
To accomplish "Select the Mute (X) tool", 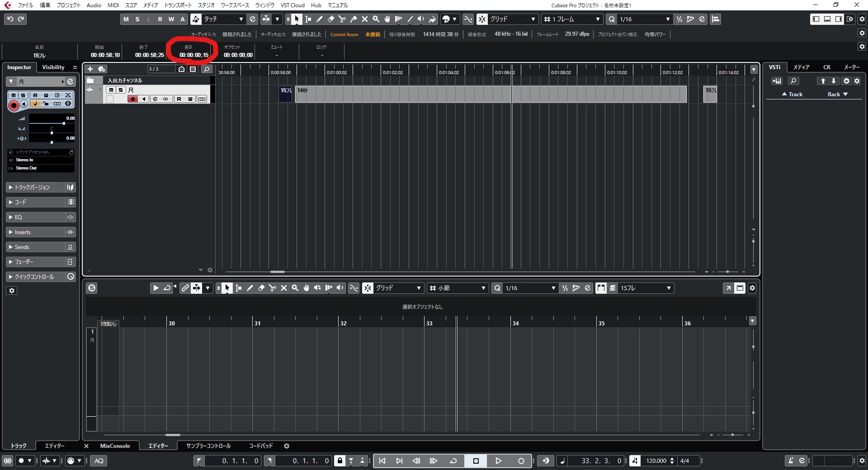I will 365,19.
